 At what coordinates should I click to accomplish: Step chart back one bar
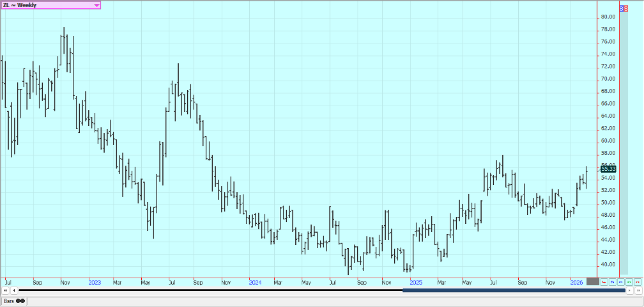tap(13, 291)
